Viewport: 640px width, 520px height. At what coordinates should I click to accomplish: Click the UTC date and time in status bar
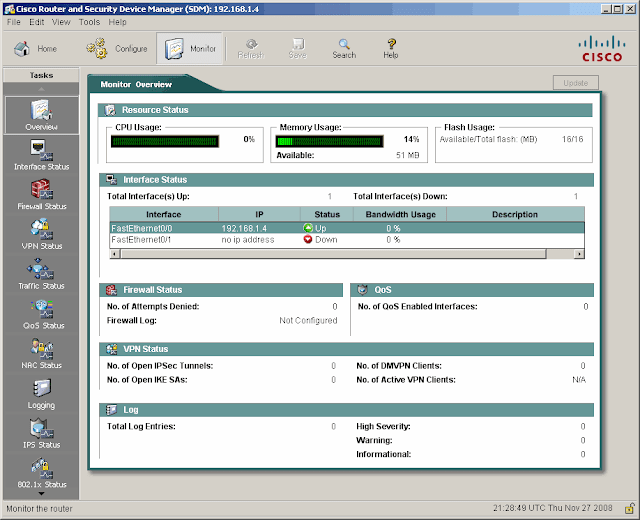[553, 508]
